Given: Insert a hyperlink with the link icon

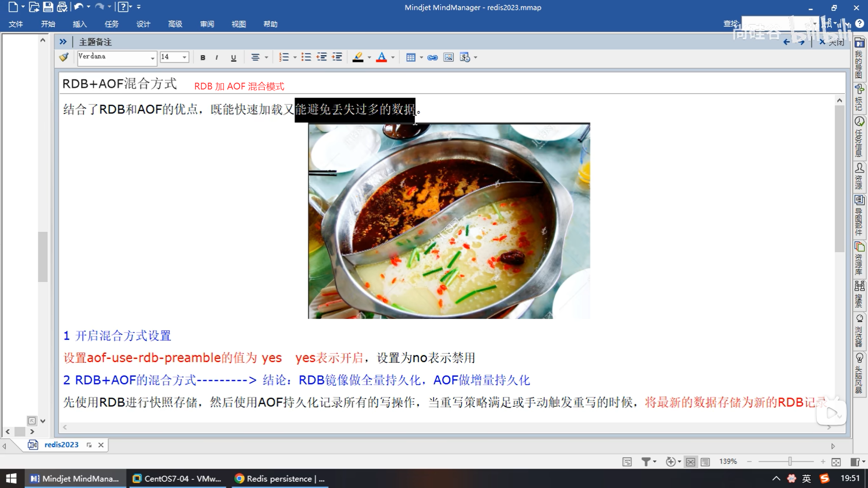Looking at the screenshot, I should pyautogui.click(x=432, y=57).
